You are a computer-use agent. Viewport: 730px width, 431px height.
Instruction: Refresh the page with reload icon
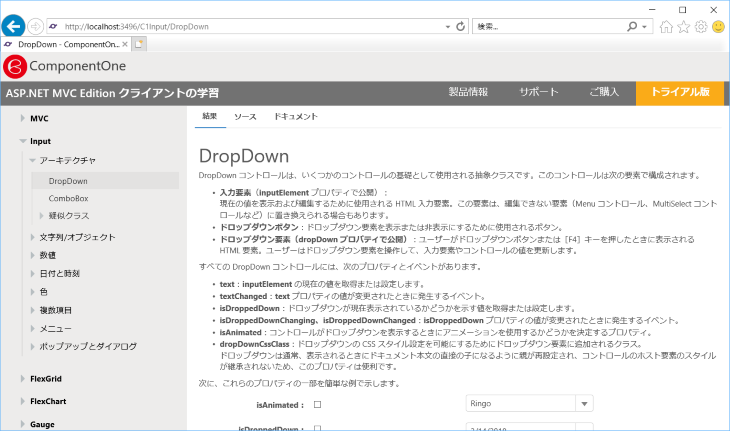(460, 27)
